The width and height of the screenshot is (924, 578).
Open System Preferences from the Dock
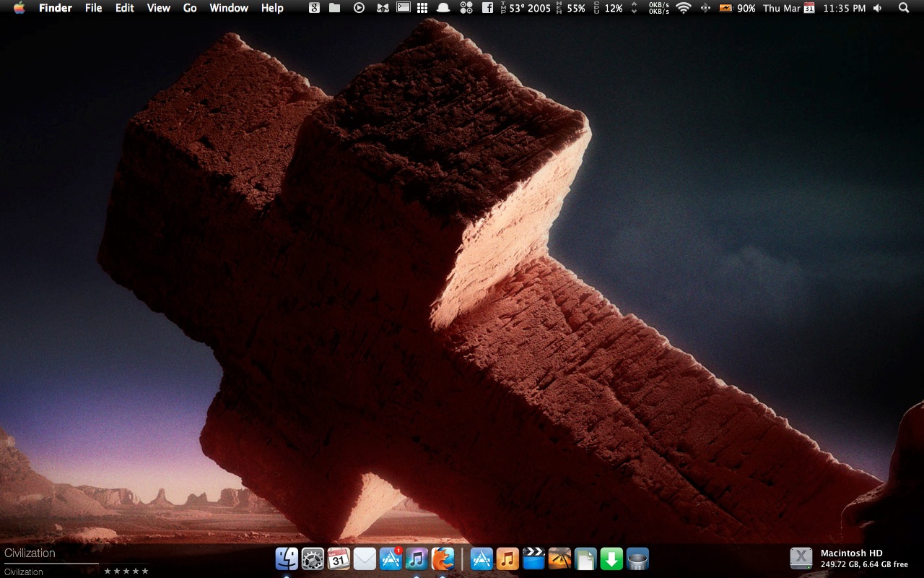(313, 558)
